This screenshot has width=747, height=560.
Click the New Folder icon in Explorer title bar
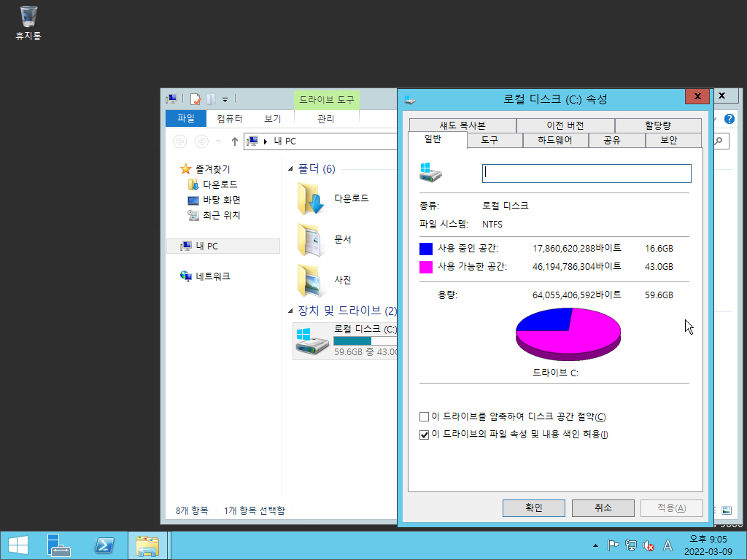click(x=211, y=99)
